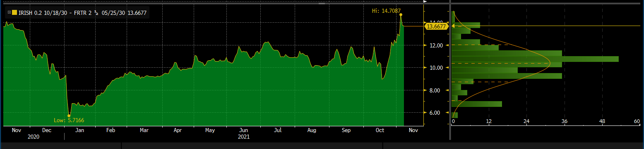The image size is (644, 149).
Task: Select Jan on the time axis
Action: [x=80, y=130]
